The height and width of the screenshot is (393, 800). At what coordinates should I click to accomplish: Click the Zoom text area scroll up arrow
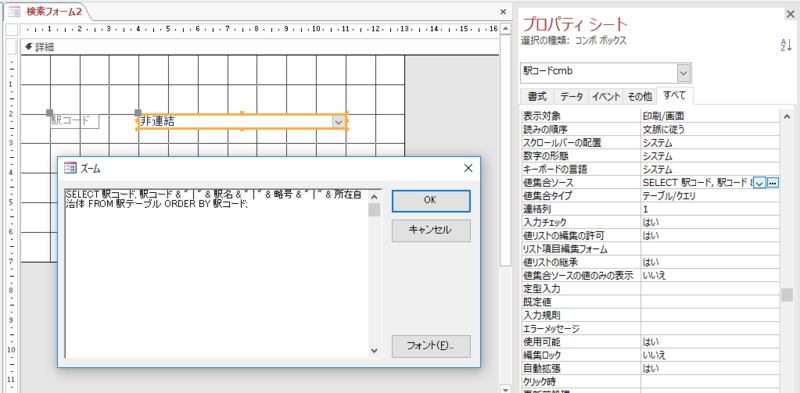(x=374, y=196)
